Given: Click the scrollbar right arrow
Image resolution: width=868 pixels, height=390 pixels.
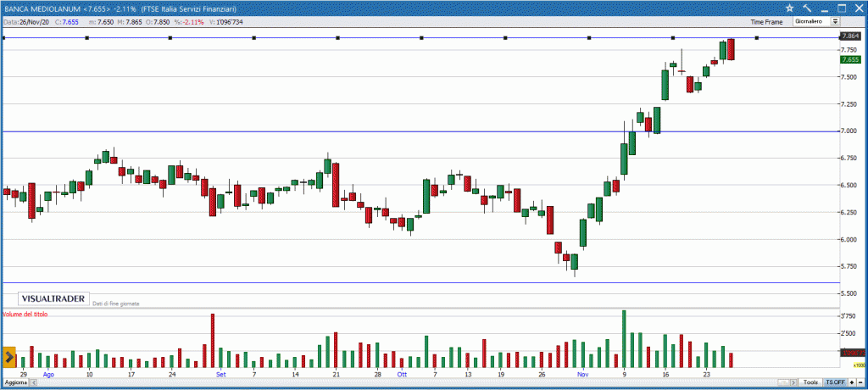Looking at the screenshot, I should [794, 383].
